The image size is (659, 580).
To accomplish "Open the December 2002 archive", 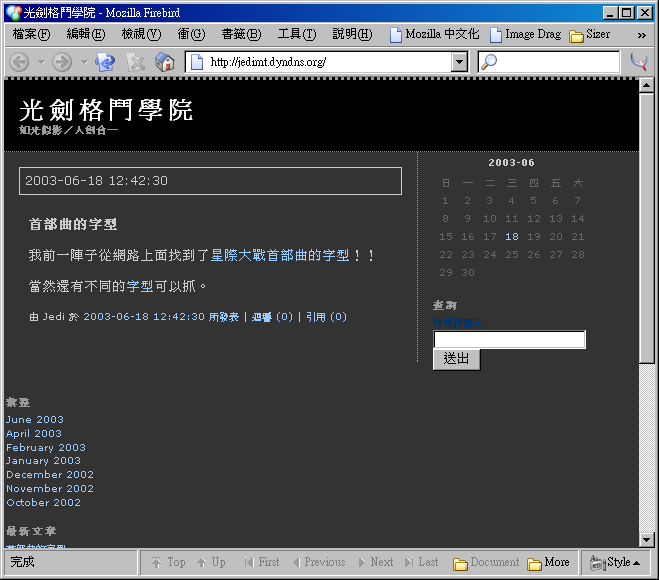I will pyautogui.click(x=50, y=475).
